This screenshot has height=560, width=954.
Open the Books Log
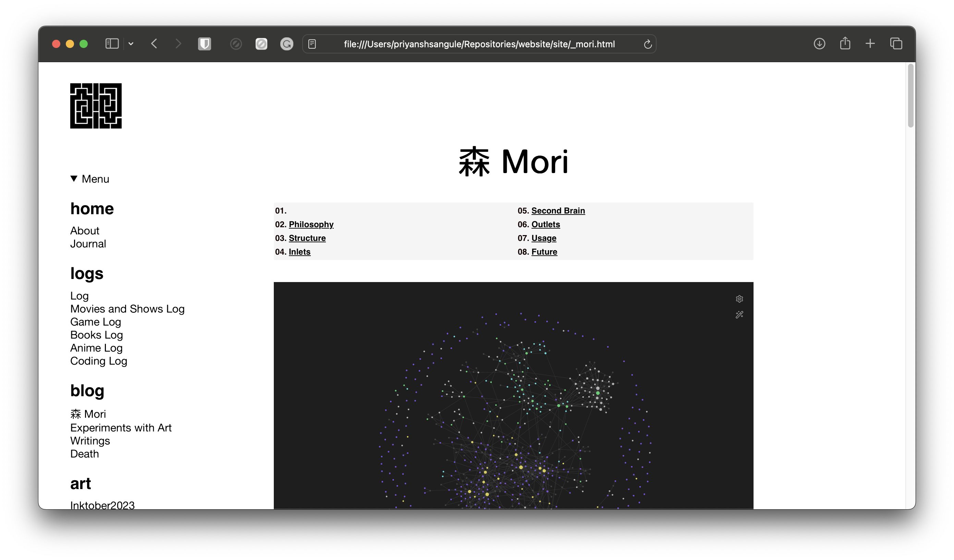click(96, 335)
